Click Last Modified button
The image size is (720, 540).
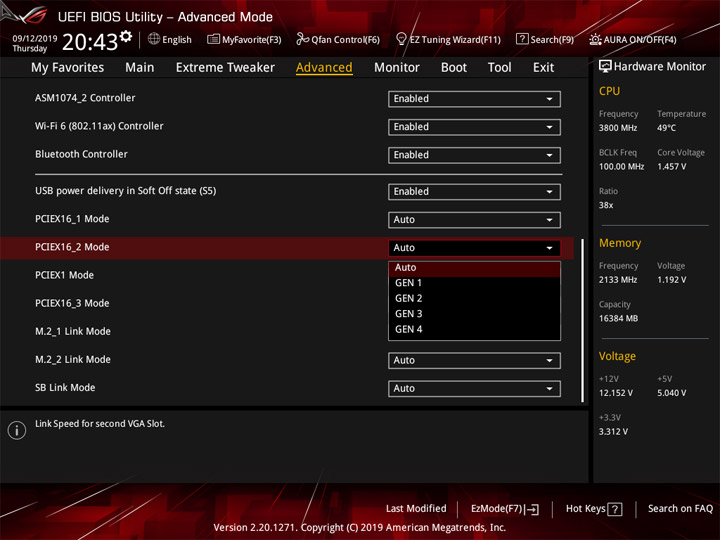pos(416,508)
